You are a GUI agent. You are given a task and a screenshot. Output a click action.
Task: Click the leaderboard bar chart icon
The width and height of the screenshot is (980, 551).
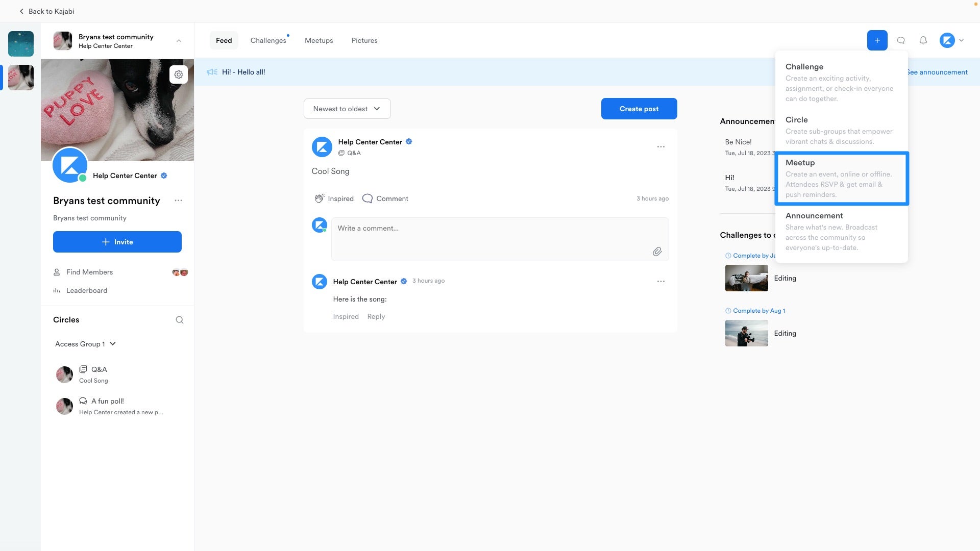coord(57,290)
